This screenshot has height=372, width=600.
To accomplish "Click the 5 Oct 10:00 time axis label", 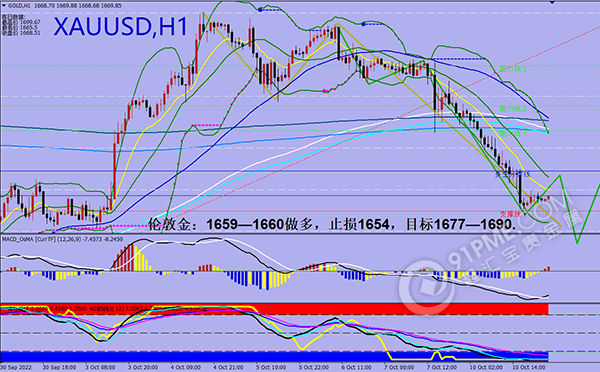I will (x=271, y=367).
